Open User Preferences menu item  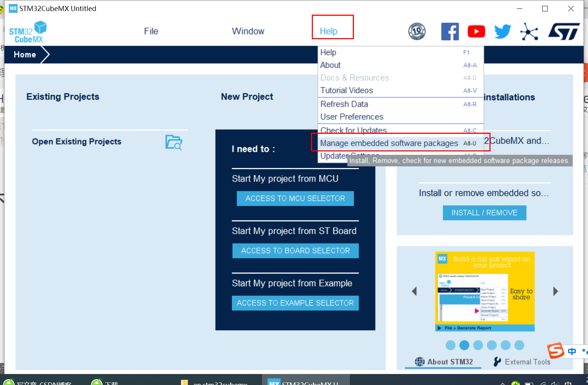[x=401, y=117]
